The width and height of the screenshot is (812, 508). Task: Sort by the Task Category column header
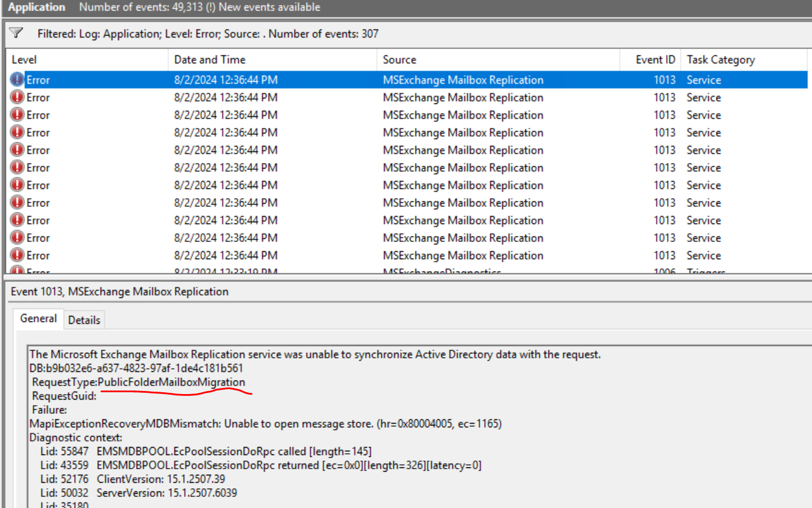coord(721,60)
